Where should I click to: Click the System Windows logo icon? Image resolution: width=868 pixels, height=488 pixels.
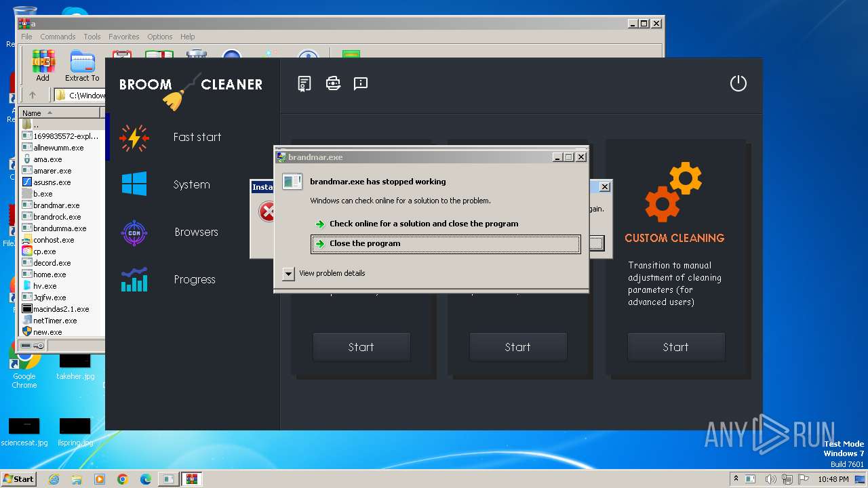[x=134, y=184]
